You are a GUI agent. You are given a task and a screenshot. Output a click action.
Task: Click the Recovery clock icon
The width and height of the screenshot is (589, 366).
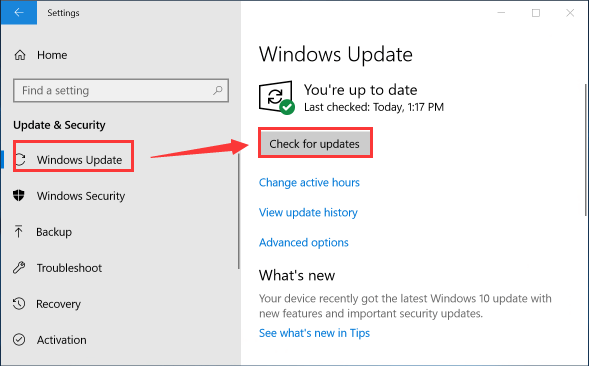[x=19, y=304]
